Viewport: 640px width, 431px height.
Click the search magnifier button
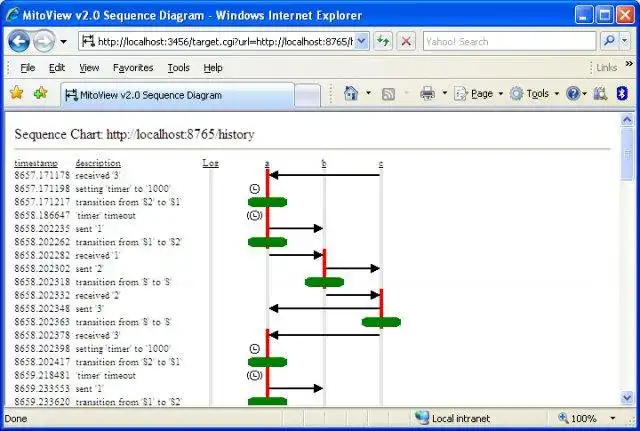pos(609,41)
